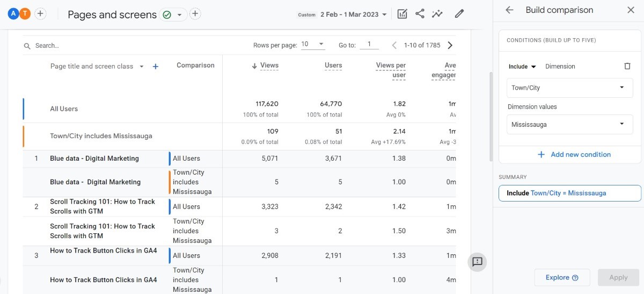Image resolution: width=644 pixels, height=294 pixels.
Task: Click Add new condition
Action: click(x=574, y=154)
